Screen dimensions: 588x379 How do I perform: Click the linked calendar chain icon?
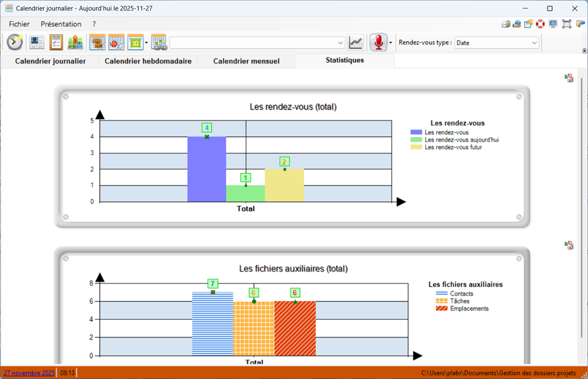tap(158, 42)
